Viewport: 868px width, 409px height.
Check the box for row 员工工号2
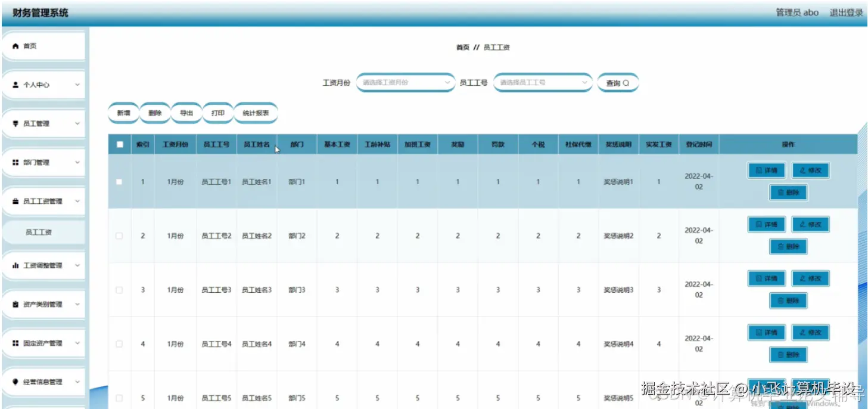click(119, 236)
